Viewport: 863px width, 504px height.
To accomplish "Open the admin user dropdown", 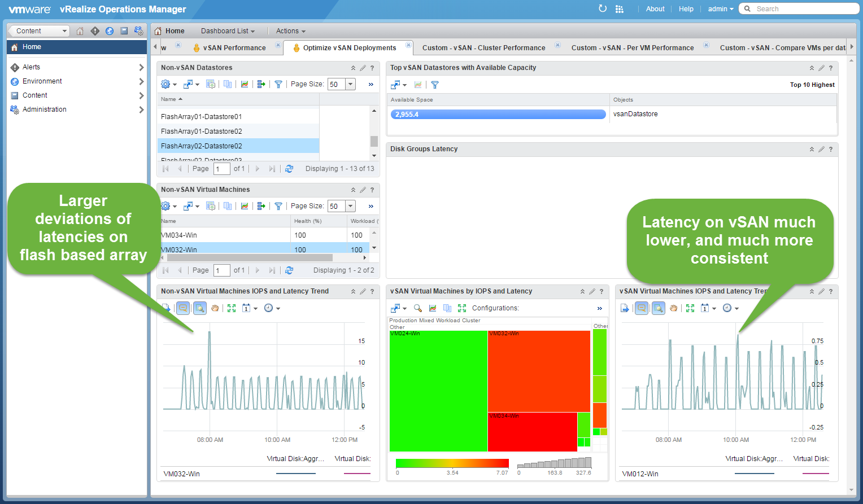I will pyautogui.click(x=721, y=9).
